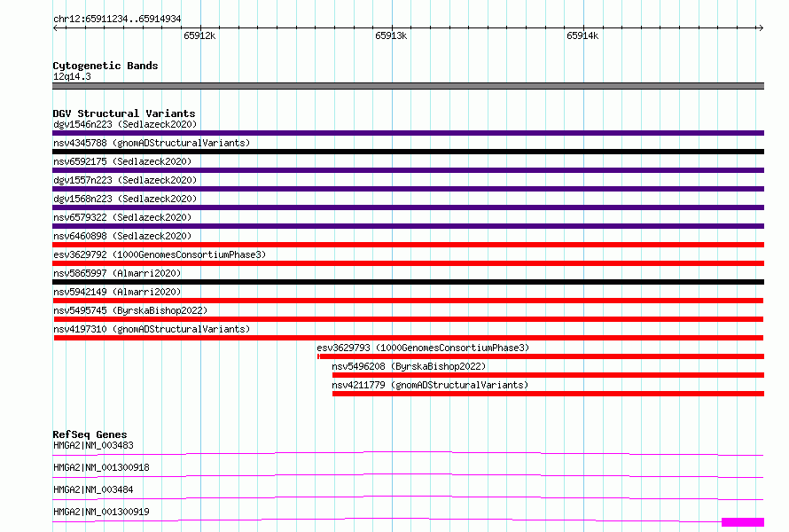This screenshot has height=532, width=789.
Task: Click the purple bar under dgv1546n223
Action: coord(408,133)
